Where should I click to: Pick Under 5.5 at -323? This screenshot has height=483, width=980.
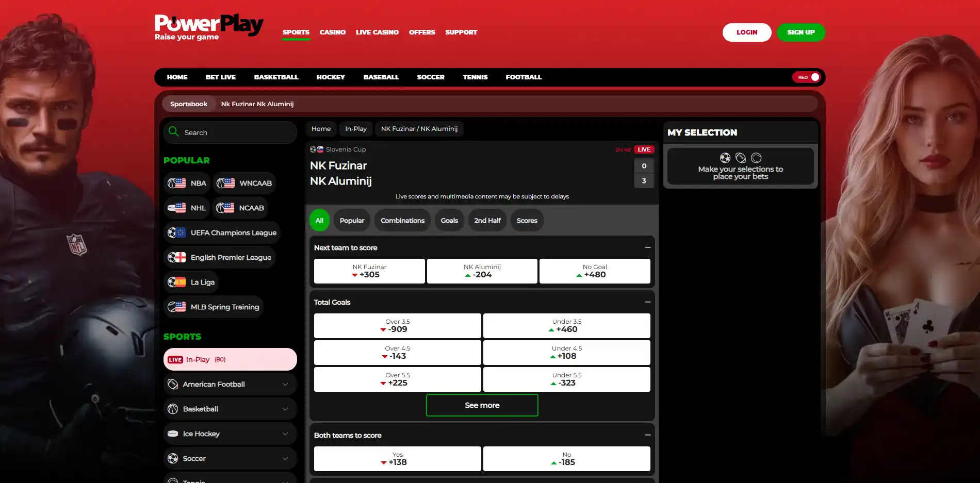[x=567, y=379]
